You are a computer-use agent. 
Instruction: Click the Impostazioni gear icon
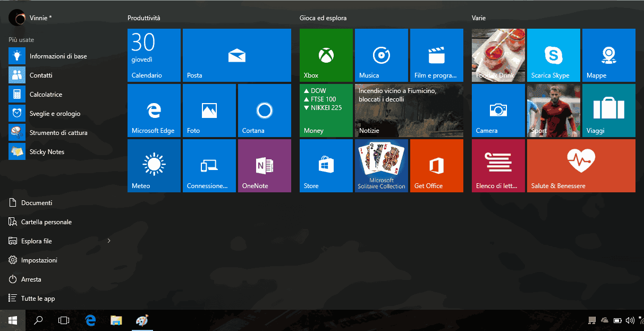[12, 260]
